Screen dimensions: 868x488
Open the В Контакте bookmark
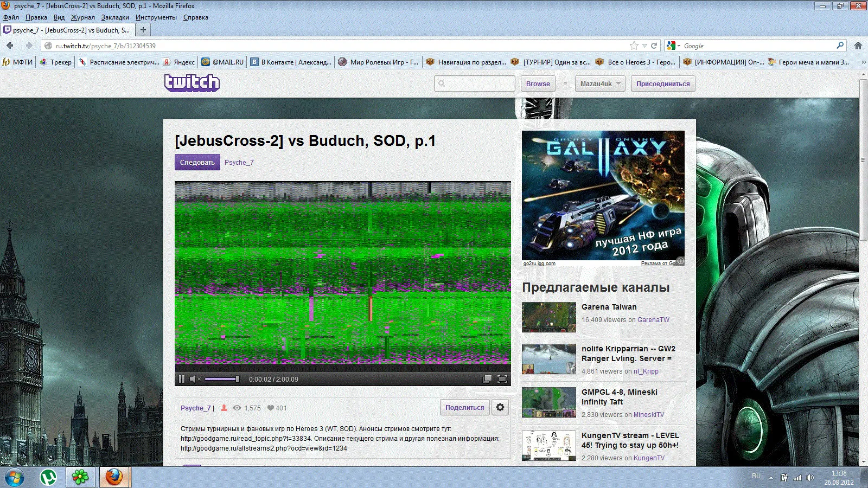tap(291, 62)
